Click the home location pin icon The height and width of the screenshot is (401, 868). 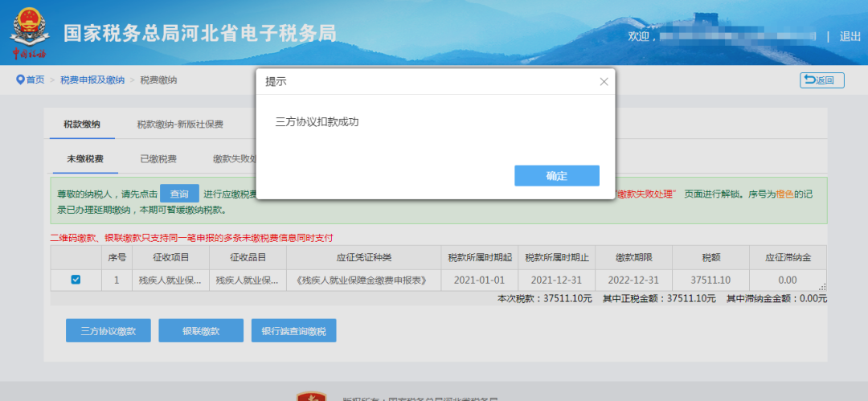click(20, 80)
